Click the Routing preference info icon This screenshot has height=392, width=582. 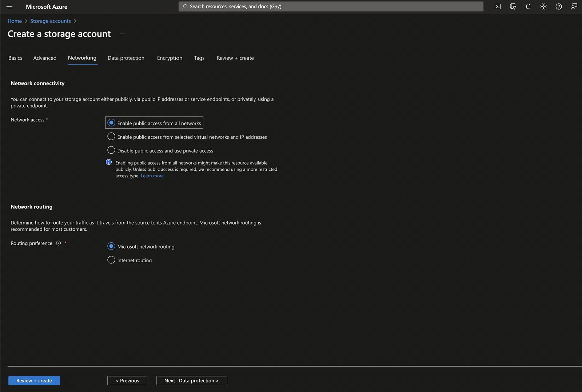pyautogui.click(x=58, y=243)
